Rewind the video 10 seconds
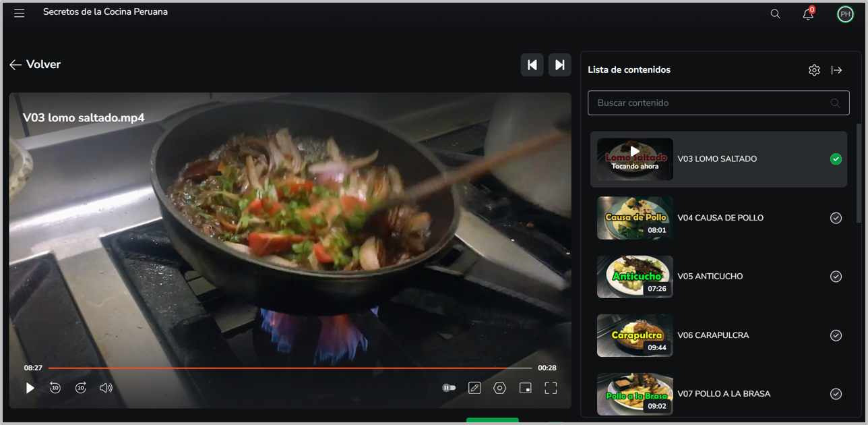Image resolution: width=868 pixels, height=425 pixels. (55, 388)
